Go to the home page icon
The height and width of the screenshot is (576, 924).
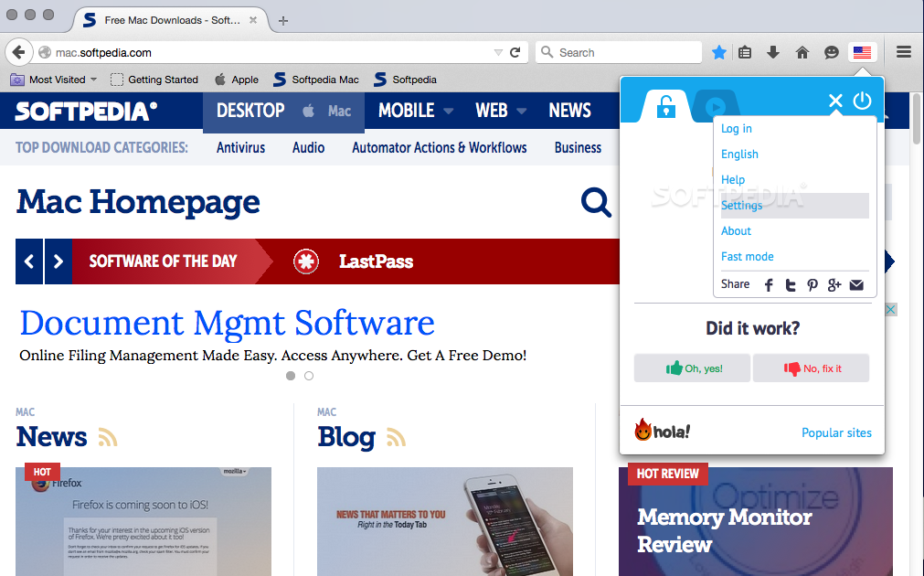coord(802,52)
